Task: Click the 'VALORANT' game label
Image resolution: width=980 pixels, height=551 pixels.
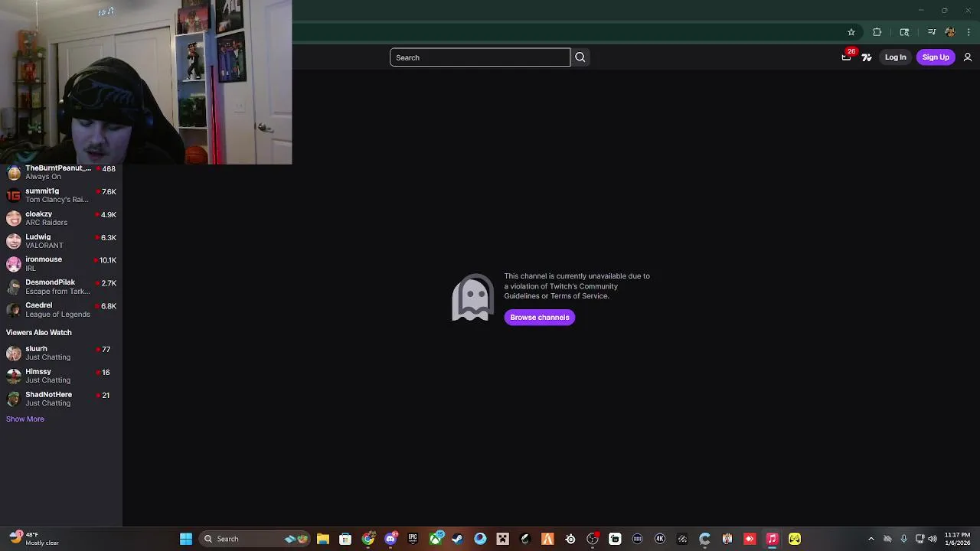Action: [x=44, y=246]
